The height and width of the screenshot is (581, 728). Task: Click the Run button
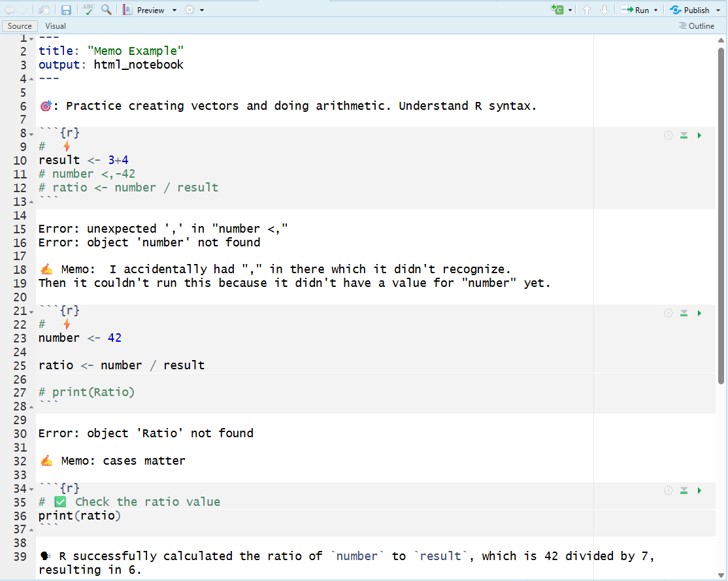635,10
